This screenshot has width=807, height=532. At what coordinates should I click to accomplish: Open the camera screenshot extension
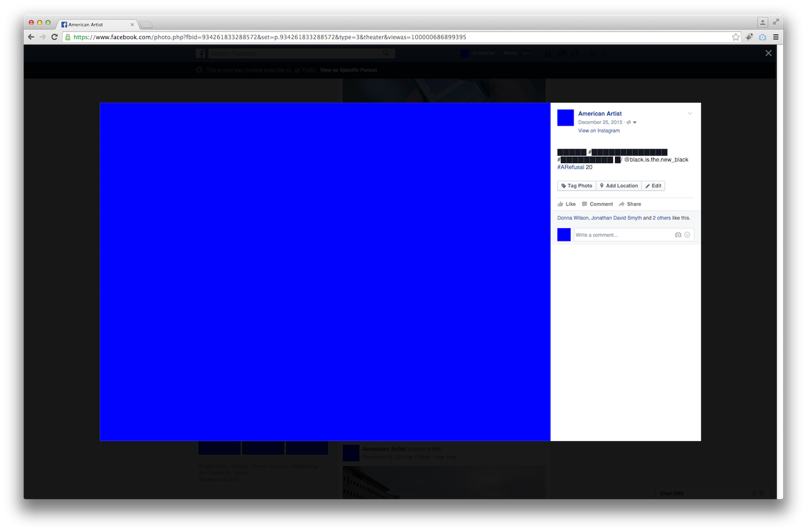coord(763,37)
